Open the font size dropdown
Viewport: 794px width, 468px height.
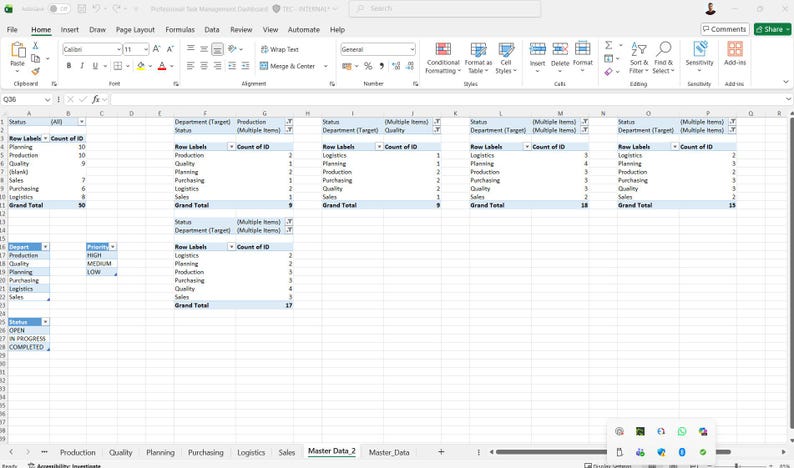coord(146,49)
